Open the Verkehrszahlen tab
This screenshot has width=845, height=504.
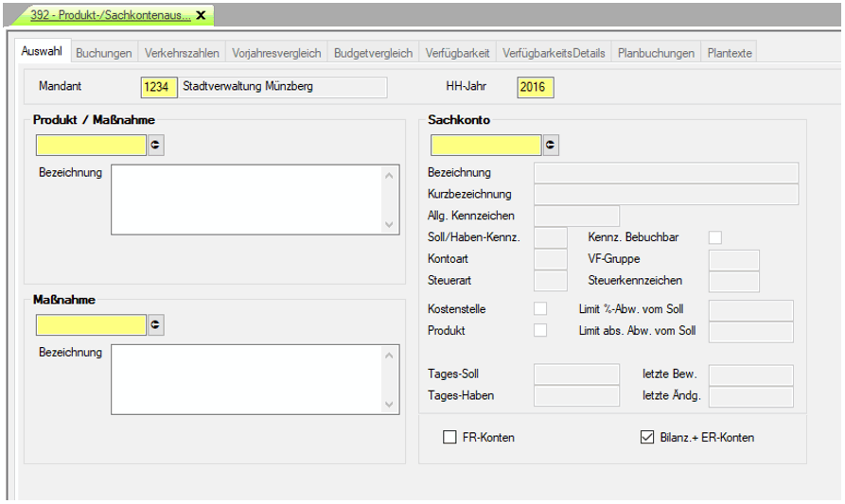[182, 53]
